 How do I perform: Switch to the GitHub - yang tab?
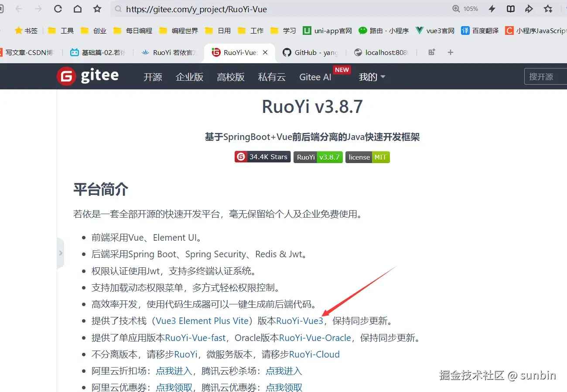311,52
